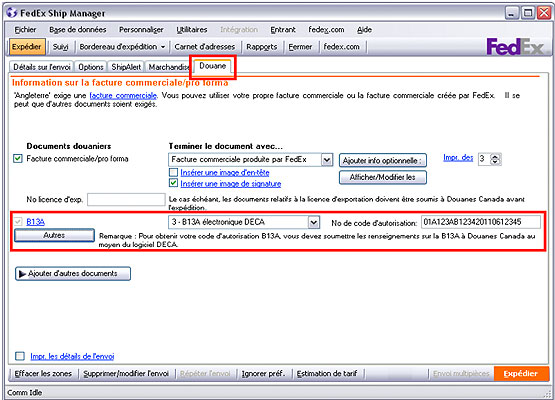
Task: Minimize the FedEx Ship Manager window
Action: (511, 13)
